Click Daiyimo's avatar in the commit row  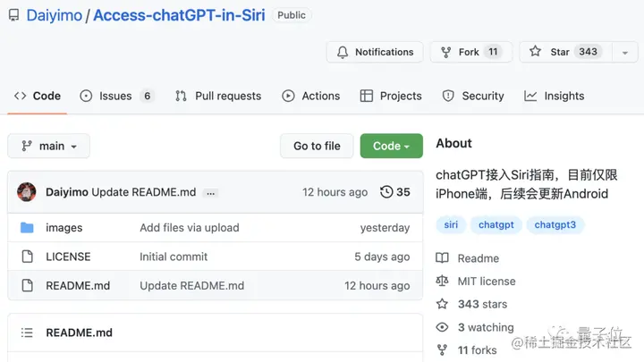26,192
